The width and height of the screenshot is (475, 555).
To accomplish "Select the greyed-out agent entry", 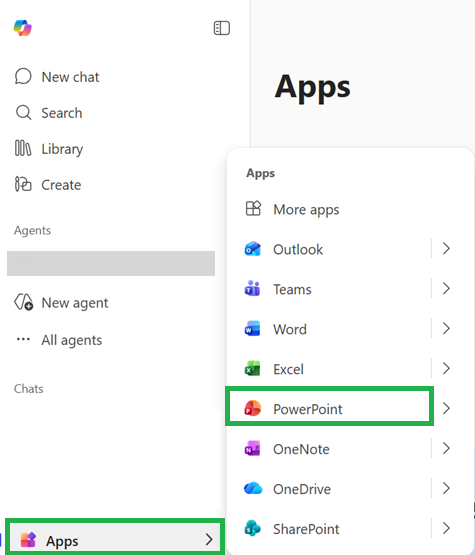I will coord(111,263).
